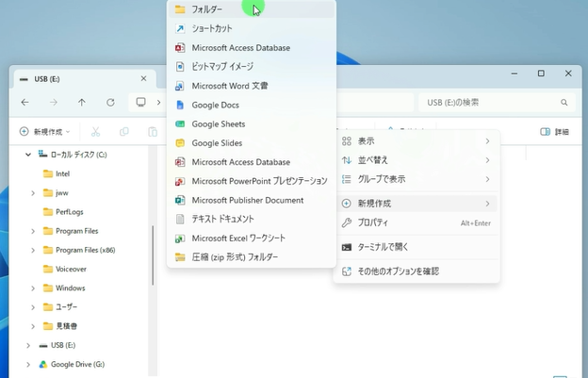Click the グループで表示 list icon
This screenshot has height=378, width=588.
(x=347, y=179)
